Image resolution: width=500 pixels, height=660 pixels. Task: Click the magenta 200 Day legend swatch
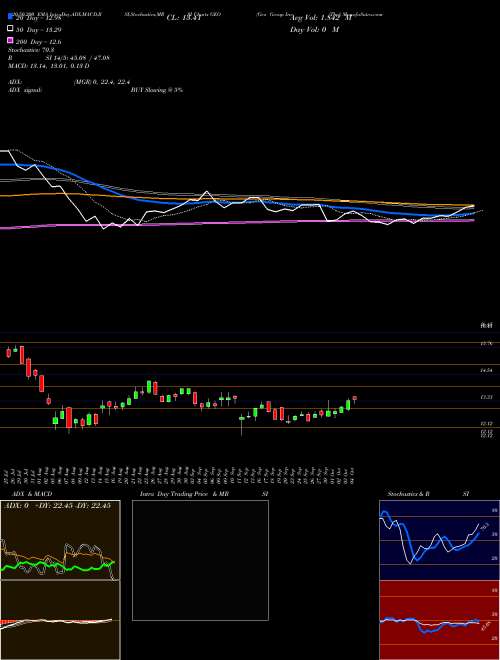[x=10, y=41]
